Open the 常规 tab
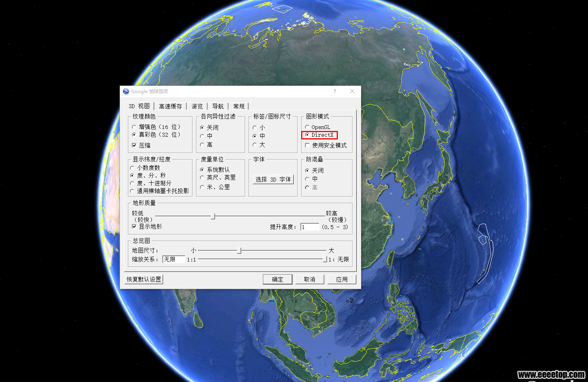Image resolution: width=588 pixels, height=382 pixels. click(239, 106)
